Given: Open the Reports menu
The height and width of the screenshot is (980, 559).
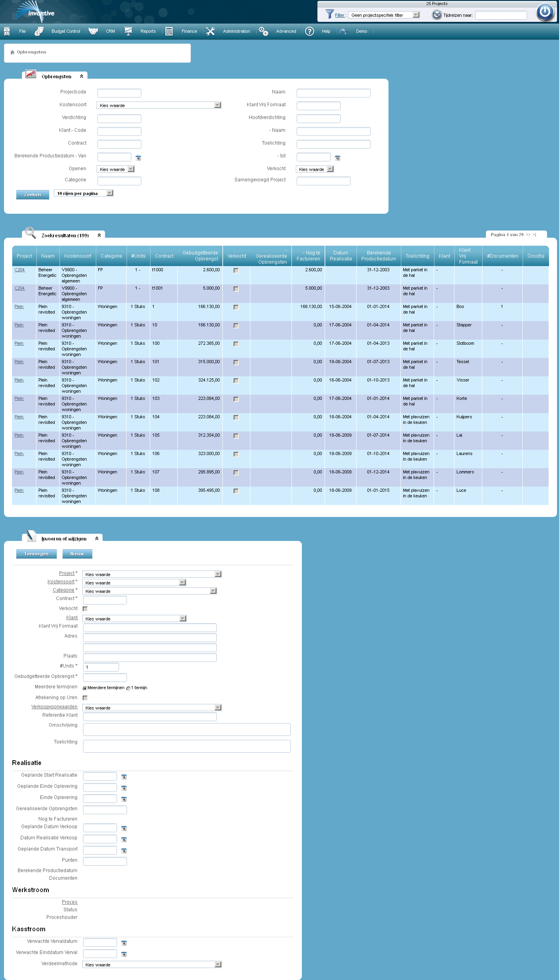Looking at the screenshot, I should coord(148,31).
